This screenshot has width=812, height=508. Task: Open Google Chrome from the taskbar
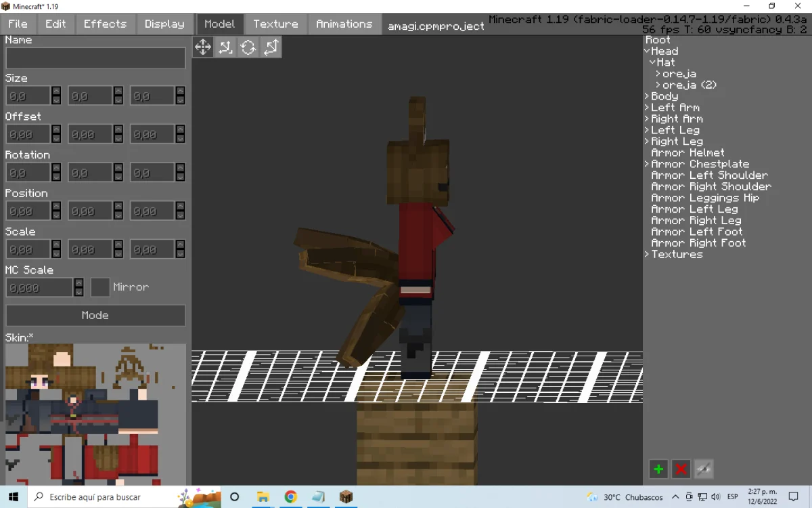290,496
